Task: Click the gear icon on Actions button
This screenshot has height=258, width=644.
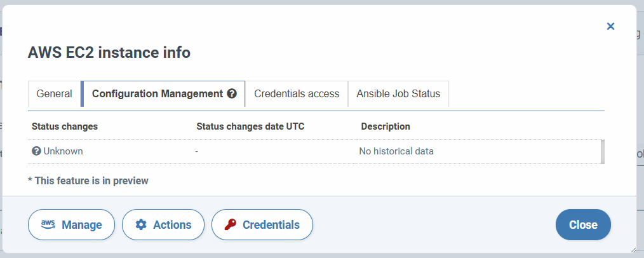Action: click(x=141, y=225)
